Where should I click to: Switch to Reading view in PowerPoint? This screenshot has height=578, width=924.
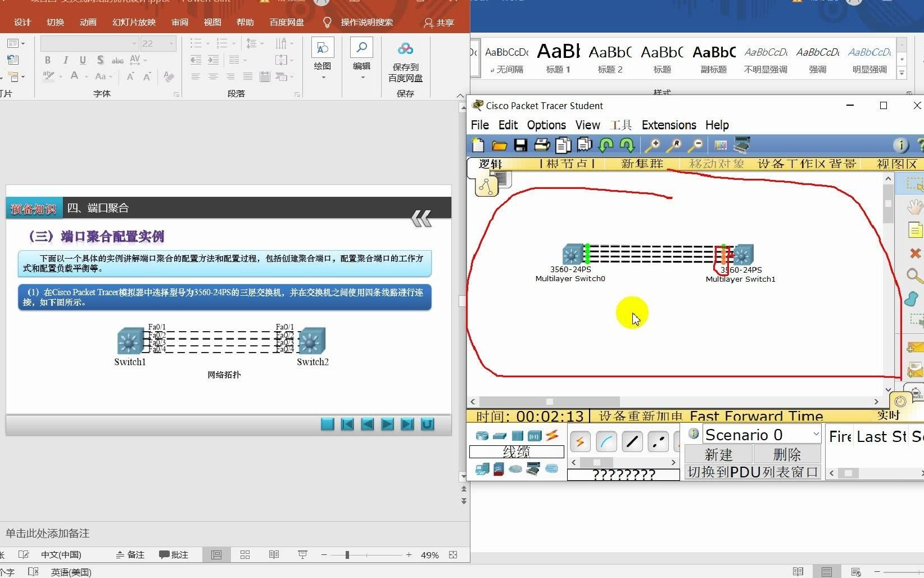(274, 555)
